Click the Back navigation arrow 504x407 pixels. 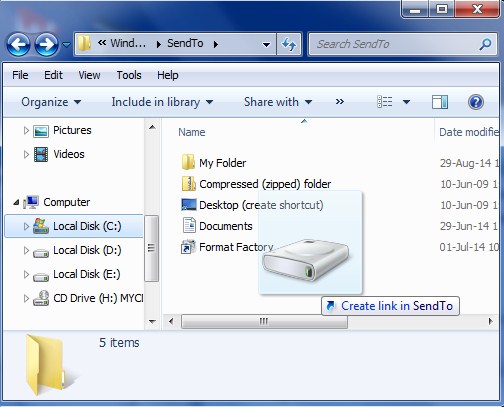click(x=18, y=44)
